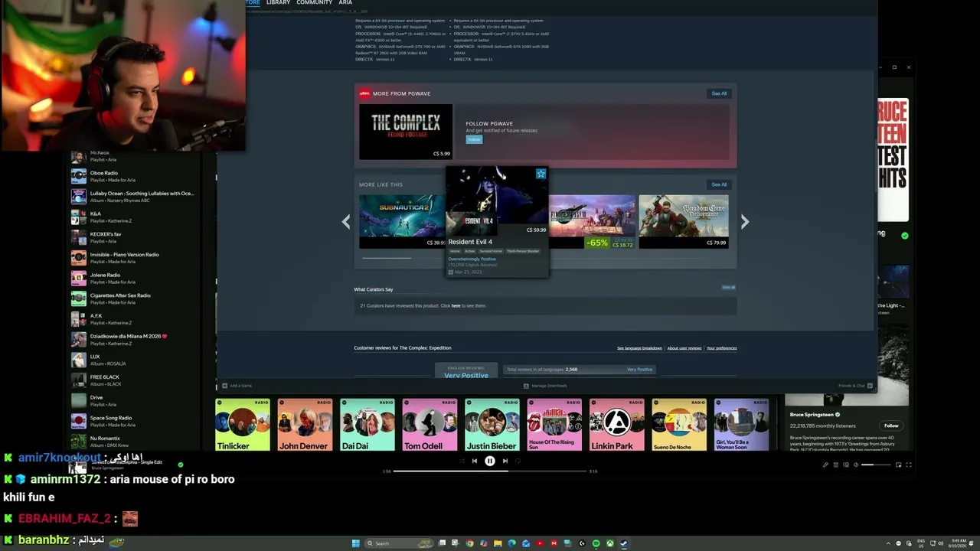Screen dimensions: 980x551
Task: Click Add a Game in Steam
Action: [237, 386]
